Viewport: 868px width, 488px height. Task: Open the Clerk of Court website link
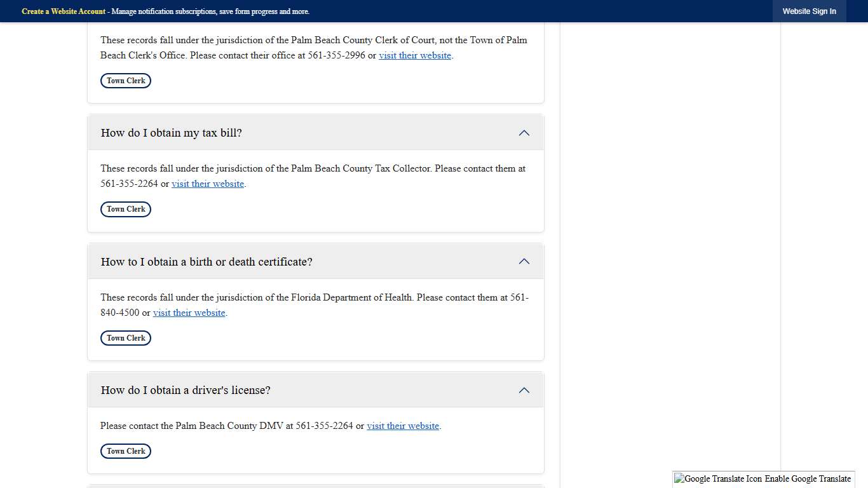[x=415, y=55]
